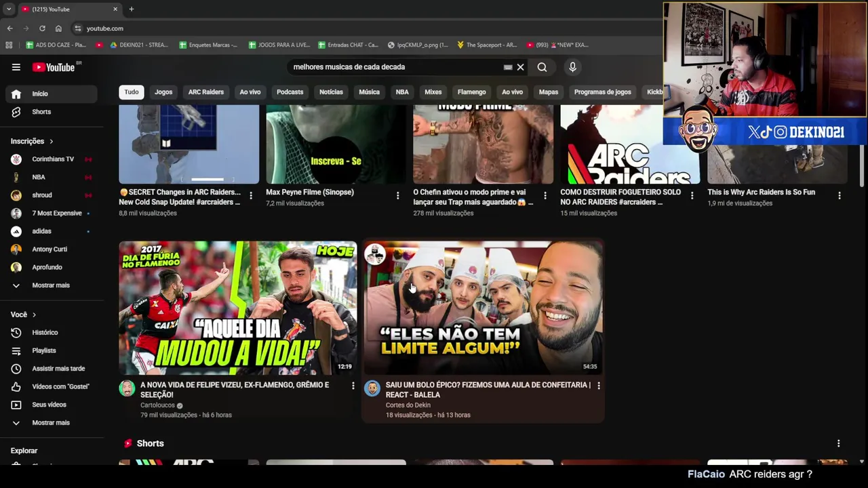Open the Chrome apps grid icon
This screenshot has height=488, width=868.
click(x=9, y=45)
